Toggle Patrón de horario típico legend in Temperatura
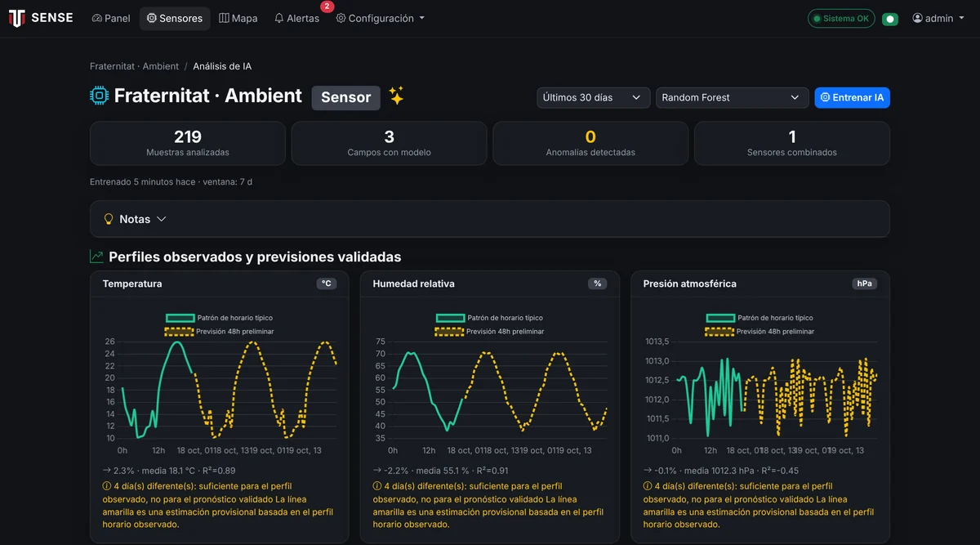Image resolution: width=980 pixels, height=545 pixels. [x=219, y=318]
